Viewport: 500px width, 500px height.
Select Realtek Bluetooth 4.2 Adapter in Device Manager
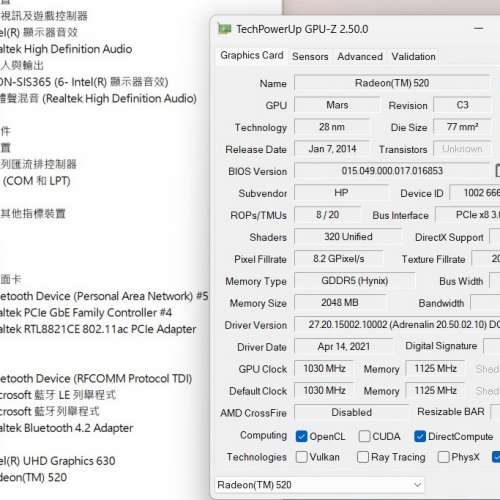coord(66,428)
